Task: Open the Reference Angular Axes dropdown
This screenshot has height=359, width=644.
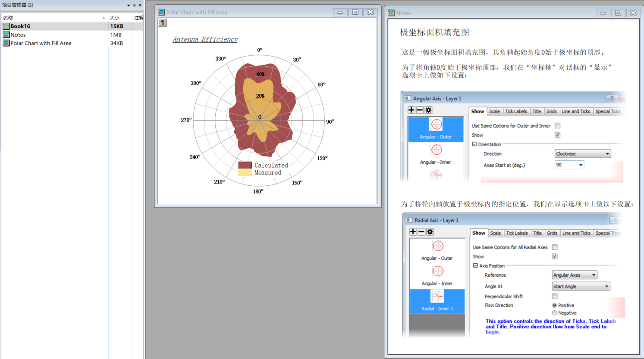Action: click(x=574, y=275)
